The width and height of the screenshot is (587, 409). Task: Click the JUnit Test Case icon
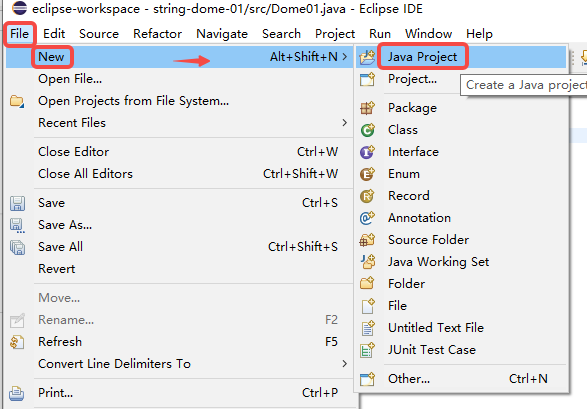pyautogui.click(x=367, y=350)
